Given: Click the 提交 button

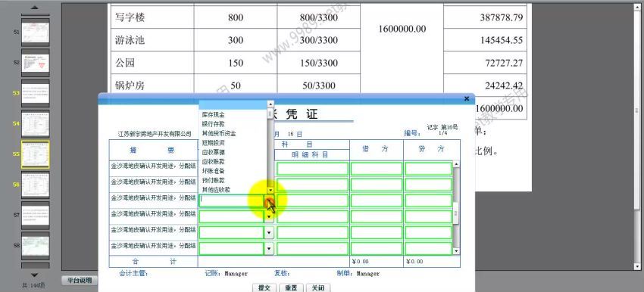Looking at the screenshot, I should (264, 287).
